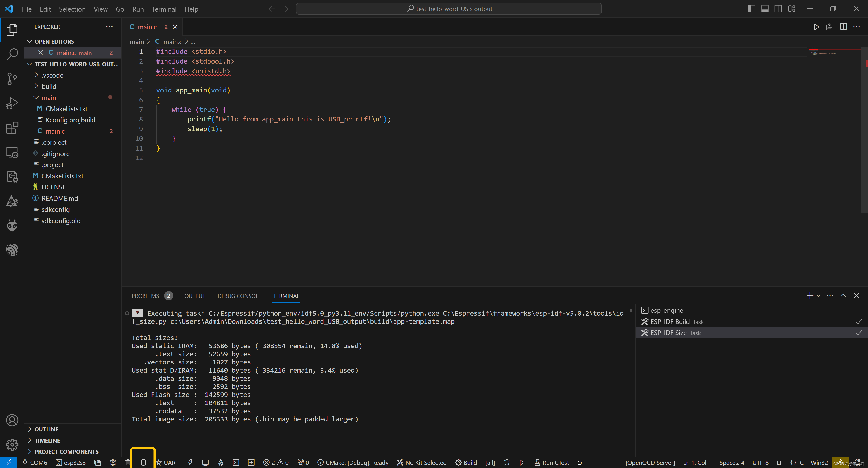The image size is (868, 468).
Task: Open the Selection menu
Action: [x=72, y=9]
